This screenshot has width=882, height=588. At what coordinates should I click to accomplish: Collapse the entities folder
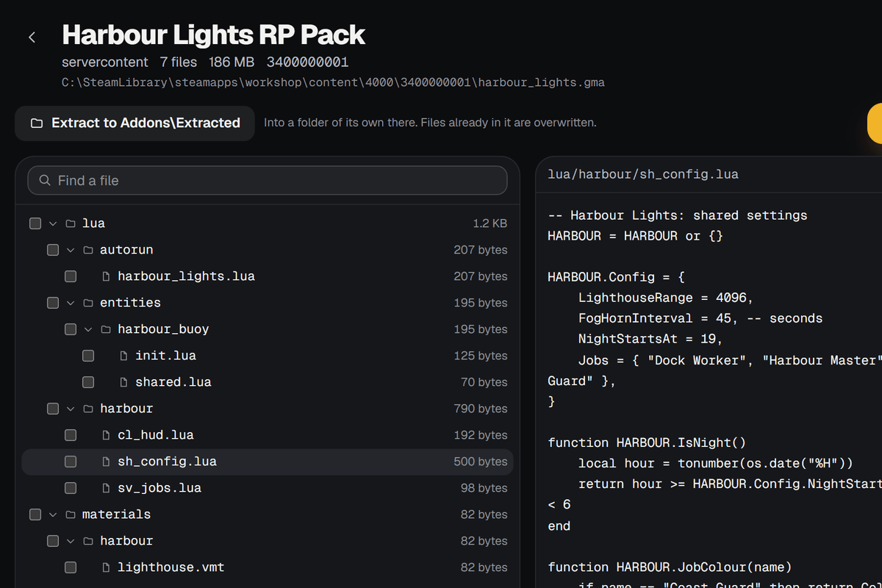tap(71, 303)
